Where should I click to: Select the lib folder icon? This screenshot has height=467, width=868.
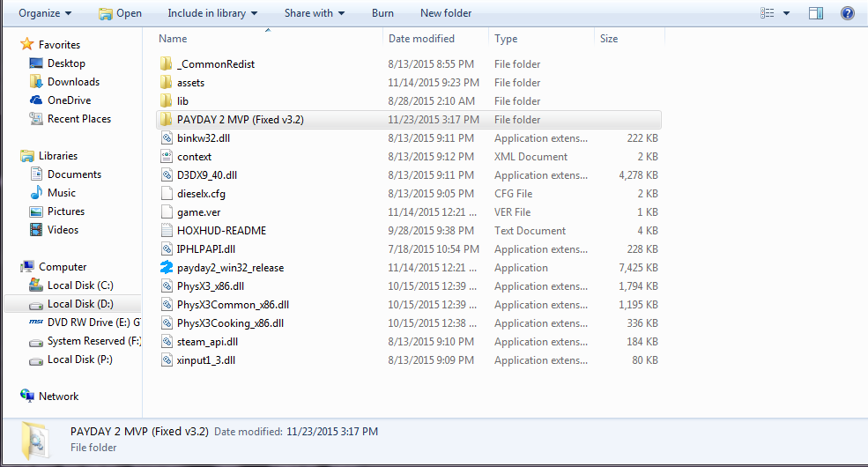[x=166, y=100]
